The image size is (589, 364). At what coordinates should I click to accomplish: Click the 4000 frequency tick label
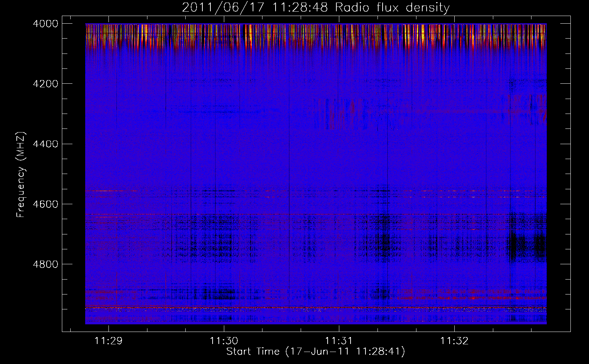(x=46, y=24)
